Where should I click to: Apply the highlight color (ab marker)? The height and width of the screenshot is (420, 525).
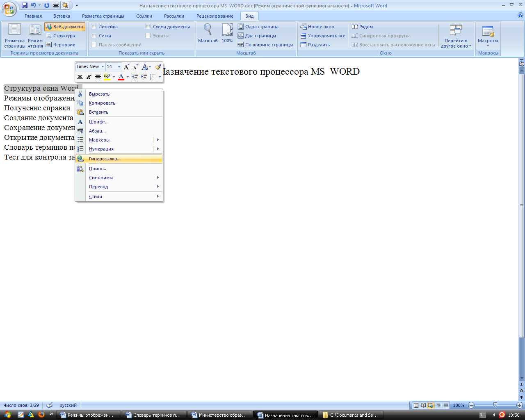tap(107, 77)
